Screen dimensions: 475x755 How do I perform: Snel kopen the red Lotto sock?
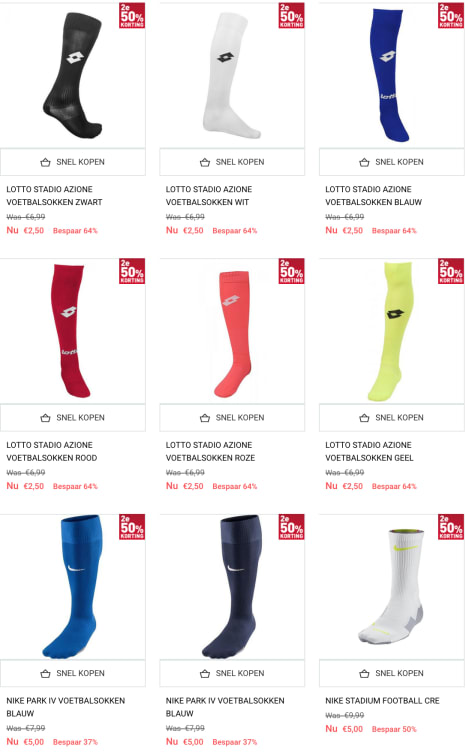tap(73, 418)
